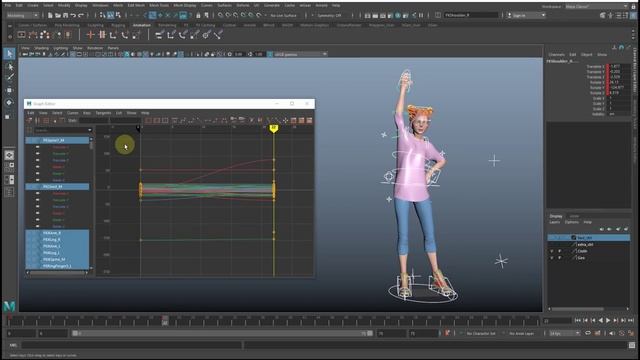Click the lock workspace icon
The height and width of the screenshot is (360, 640).
tap(634, 6)
